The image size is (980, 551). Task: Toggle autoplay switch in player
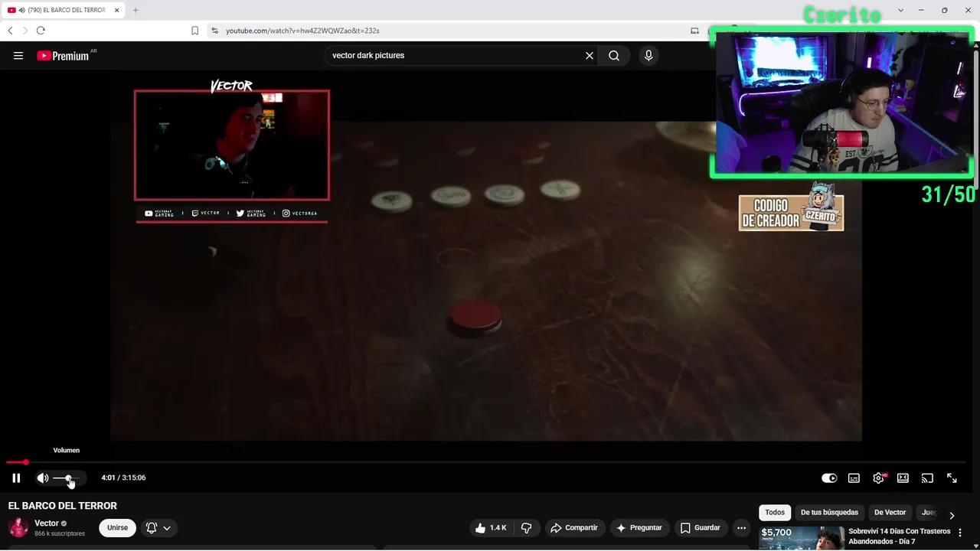pyautogui.click(x=829, y=478)
